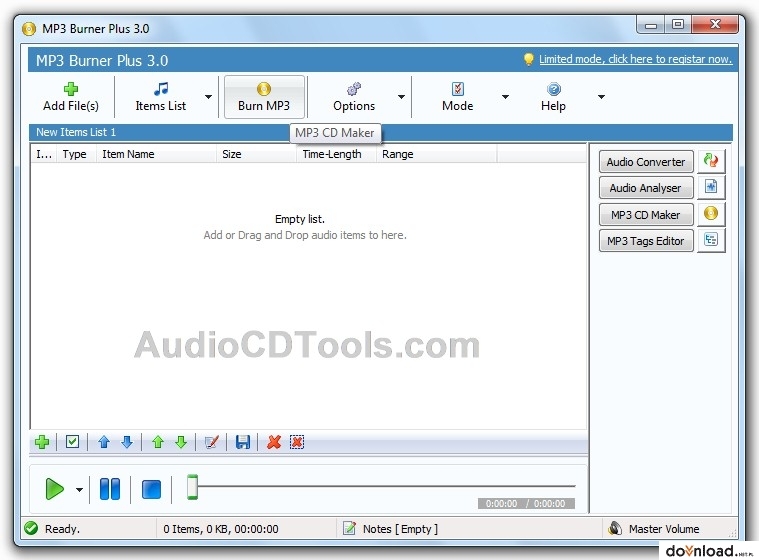Open Master Volume in status bar
The image size is (759, 560).
point(664,529)
